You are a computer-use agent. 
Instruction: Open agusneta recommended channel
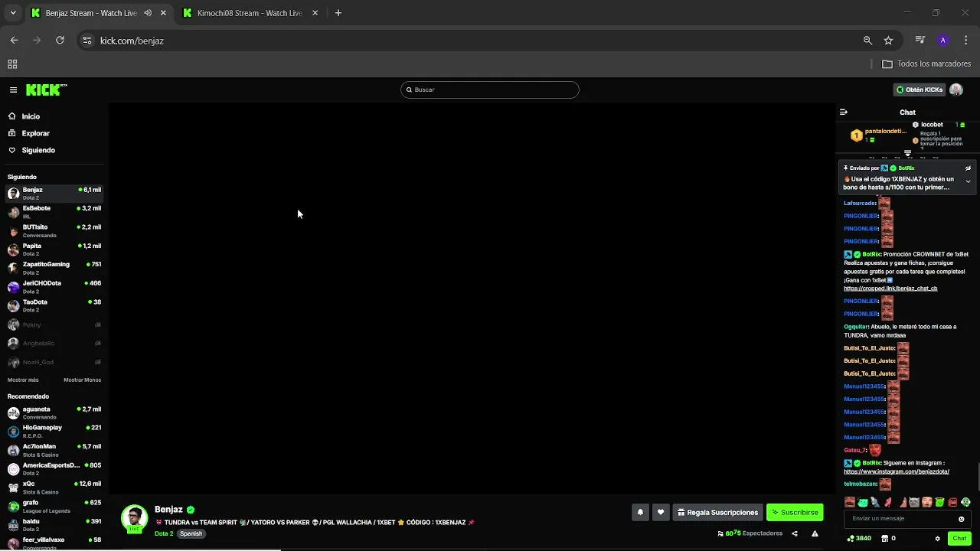(x=54, y=413)
